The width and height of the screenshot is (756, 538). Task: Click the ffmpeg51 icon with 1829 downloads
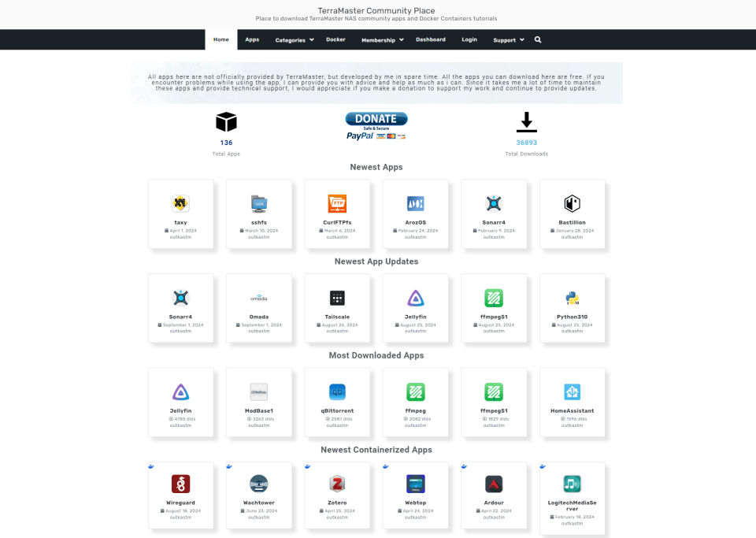(494, 392)
